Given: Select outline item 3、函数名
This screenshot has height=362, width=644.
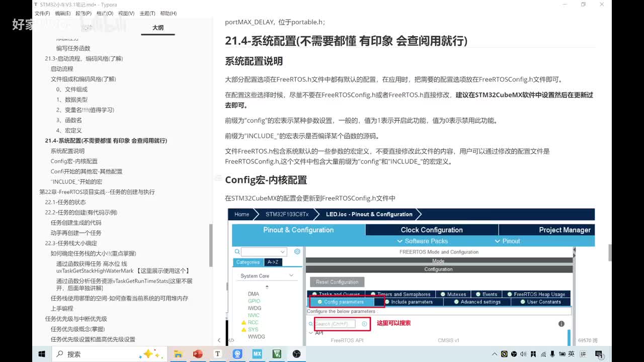Looking at the screenshot, I should (69, 120).
